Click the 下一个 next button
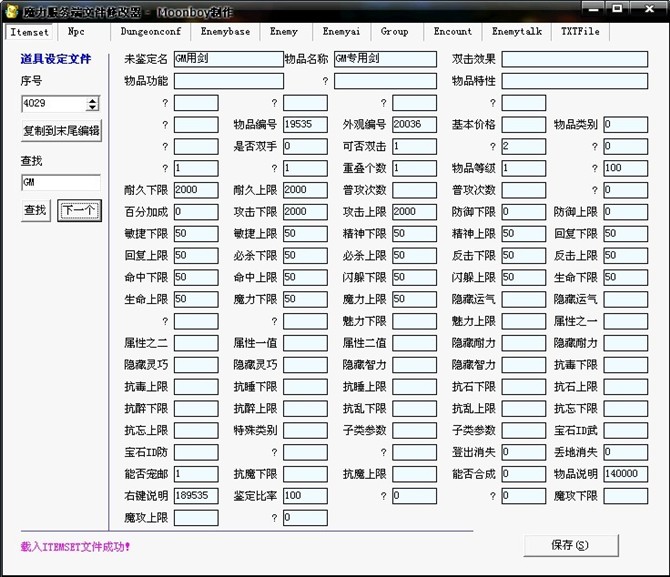This screenshot has width=670, height=577. [79, 210]
